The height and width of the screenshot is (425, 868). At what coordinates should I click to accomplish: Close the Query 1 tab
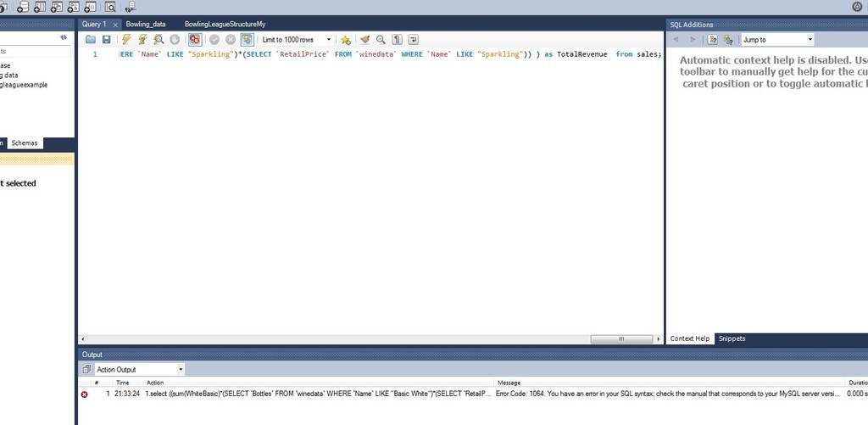pyautogui.click(x=115, y=25)
